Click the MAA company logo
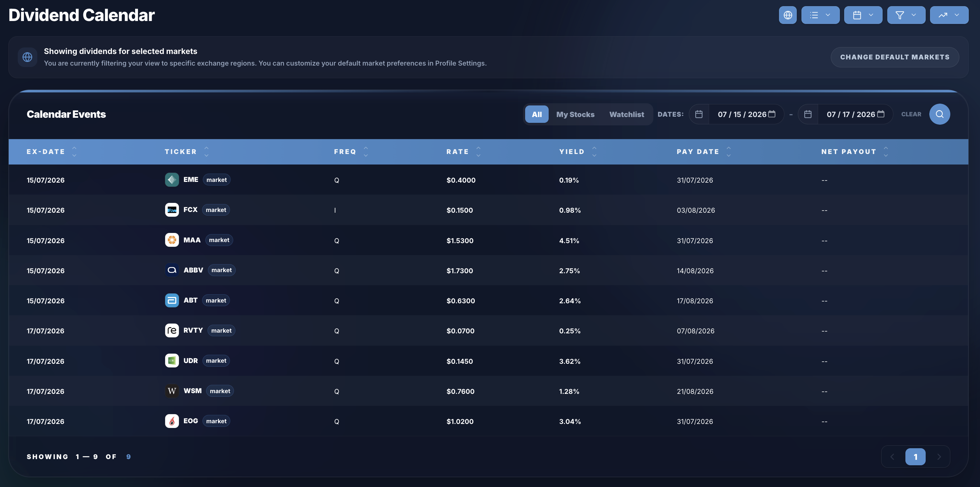 [x=172, y=240]
